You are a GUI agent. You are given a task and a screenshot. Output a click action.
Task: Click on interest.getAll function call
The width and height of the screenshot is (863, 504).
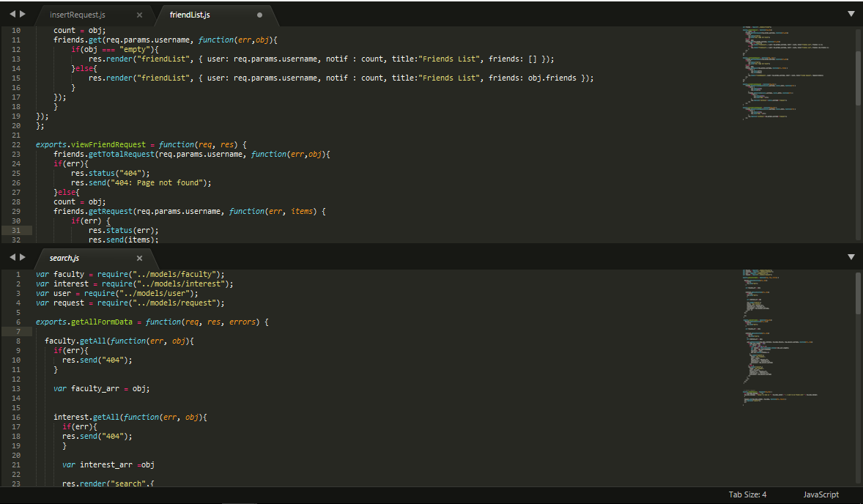point(86,417)
